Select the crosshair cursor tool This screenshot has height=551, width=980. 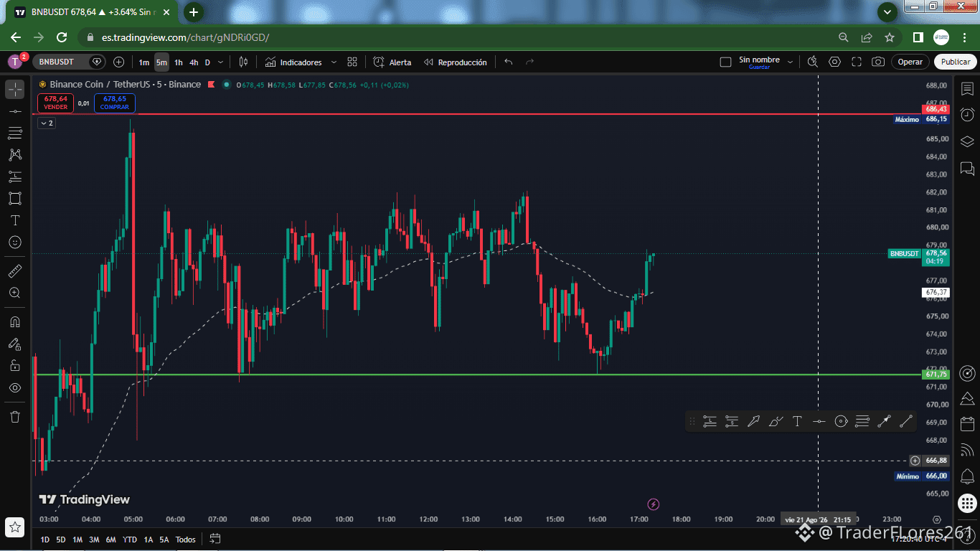pos(15,90)
